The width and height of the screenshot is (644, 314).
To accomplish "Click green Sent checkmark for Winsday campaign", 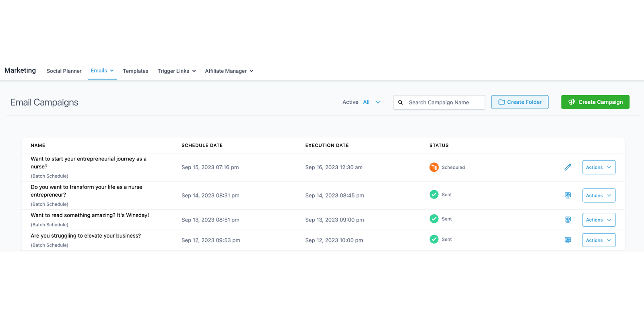I will pos(434,219).
